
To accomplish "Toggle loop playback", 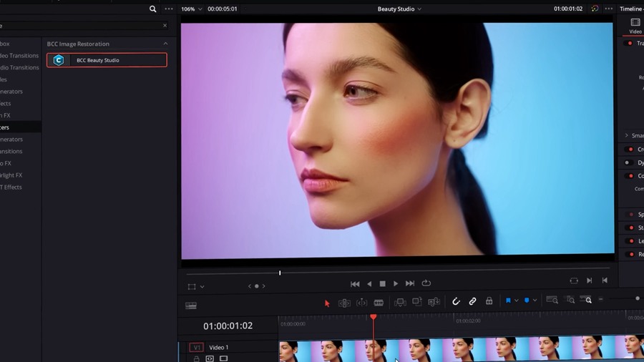I will point(426,283).
